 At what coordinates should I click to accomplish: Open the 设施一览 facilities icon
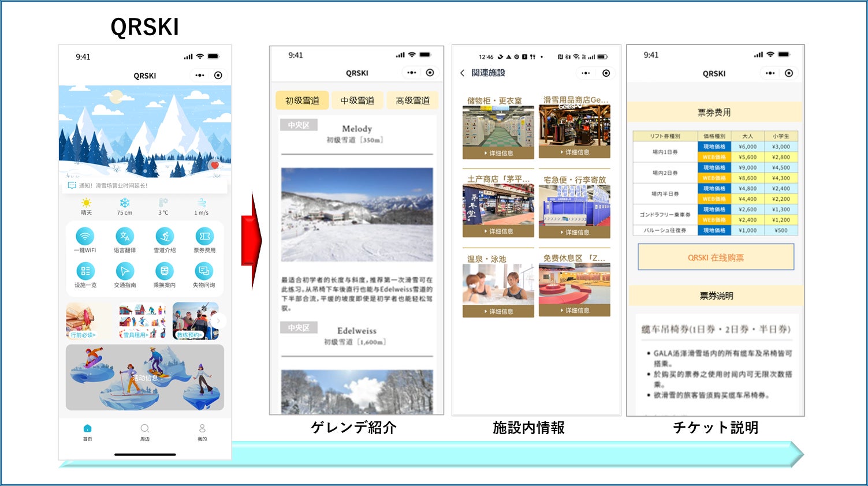click(x=85, y=271)
